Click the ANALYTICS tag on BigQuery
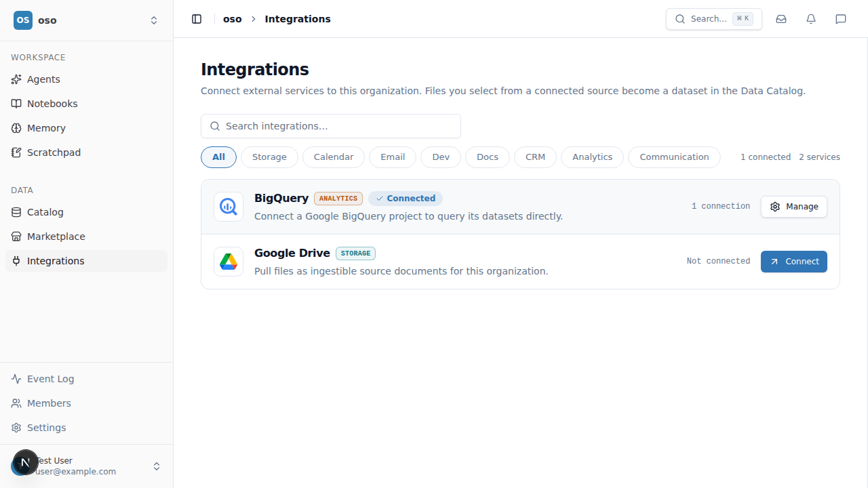Screen dimensions: 868x488 (x=338, y=199)
